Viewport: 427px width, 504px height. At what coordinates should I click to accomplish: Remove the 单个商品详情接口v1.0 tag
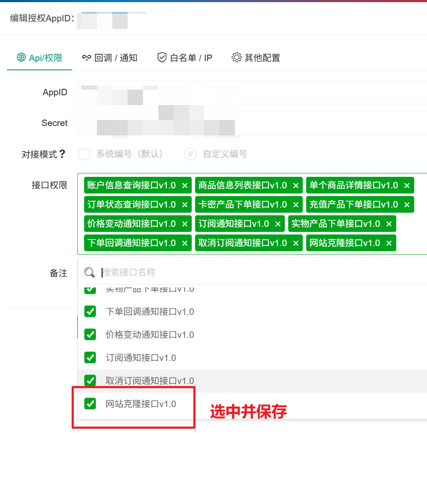(407, 185)
